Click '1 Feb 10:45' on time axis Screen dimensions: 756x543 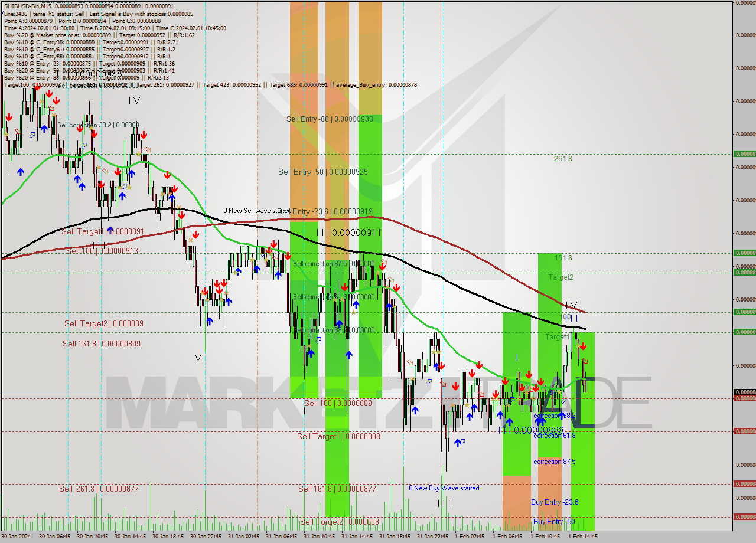(x=545, y=537)
